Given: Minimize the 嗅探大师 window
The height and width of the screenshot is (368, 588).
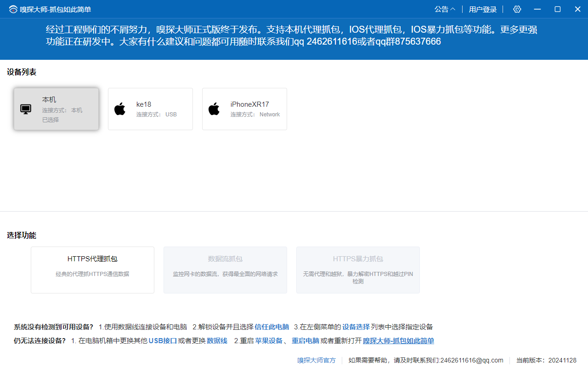Looking at the screenshot, I should click(537, 9).
